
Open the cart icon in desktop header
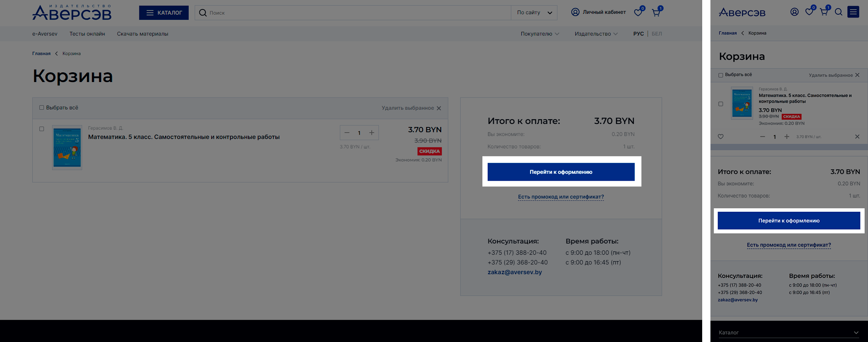[656, 13]
